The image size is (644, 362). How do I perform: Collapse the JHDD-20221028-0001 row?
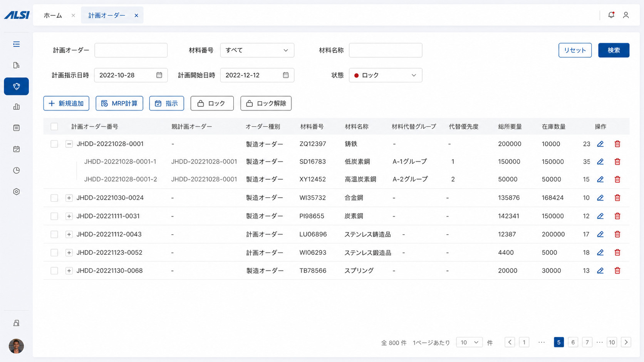coord(69,144)
